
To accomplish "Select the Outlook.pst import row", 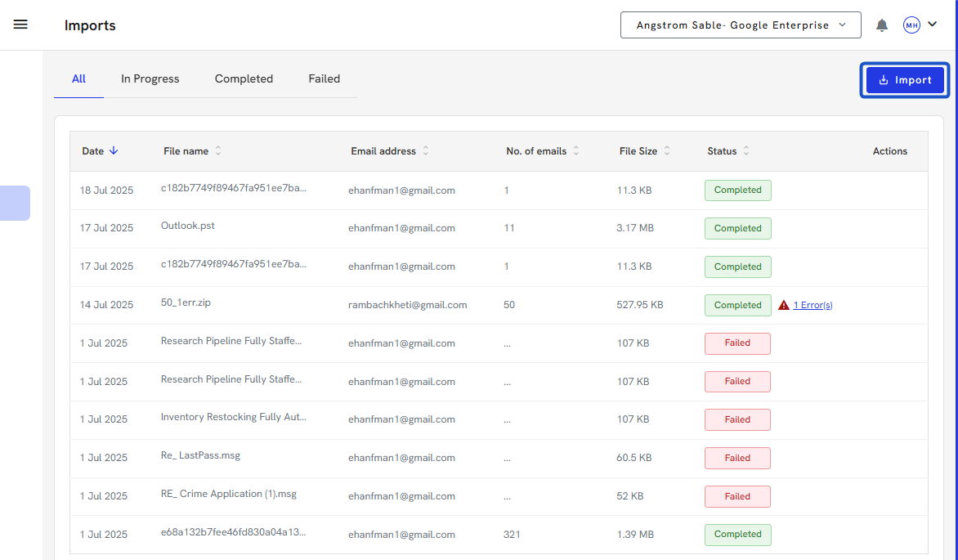I will 188,226.
